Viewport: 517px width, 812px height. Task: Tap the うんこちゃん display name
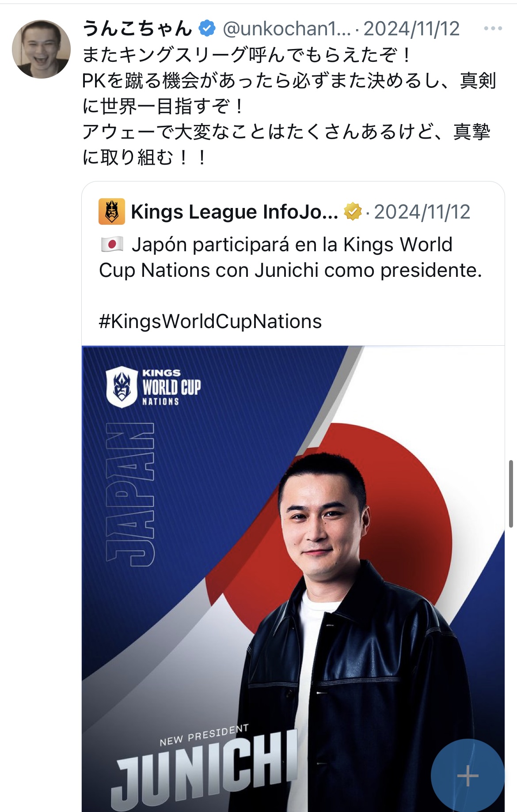click(137, 29)
